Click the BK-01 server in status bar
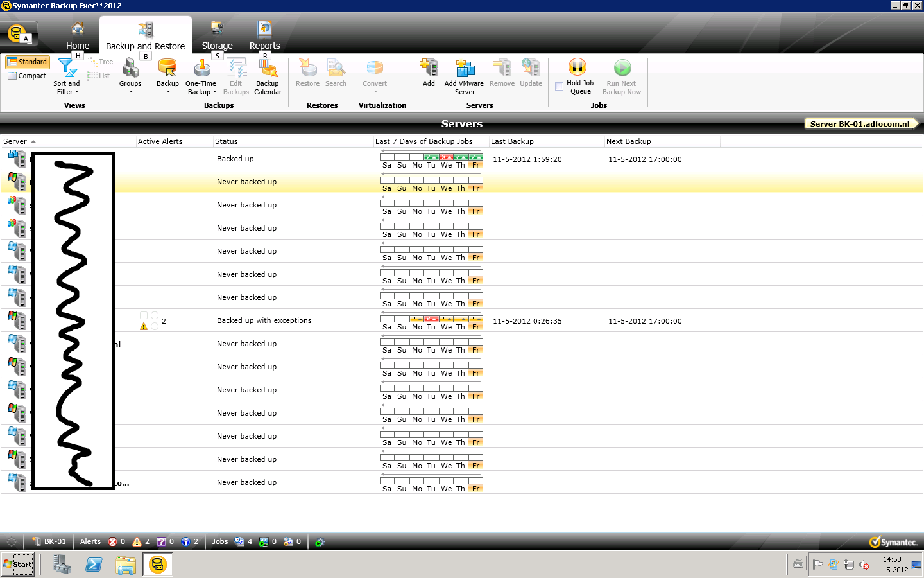 coord(49,541)
